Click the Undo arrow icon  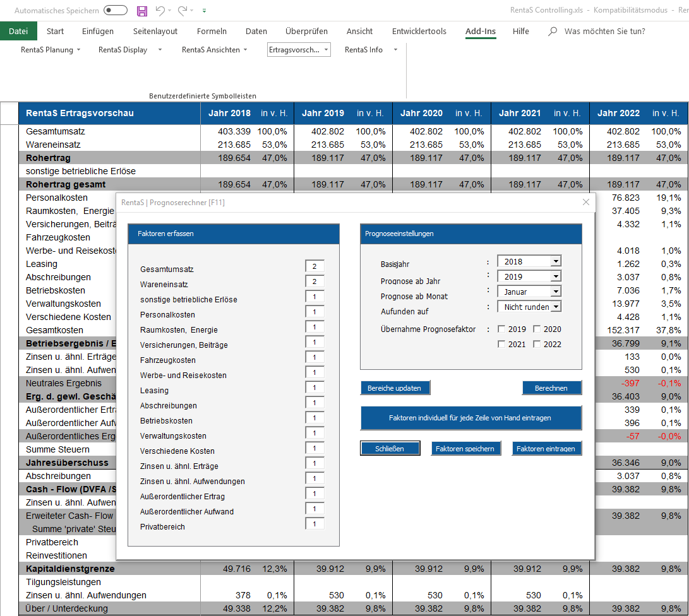point(160,11)
